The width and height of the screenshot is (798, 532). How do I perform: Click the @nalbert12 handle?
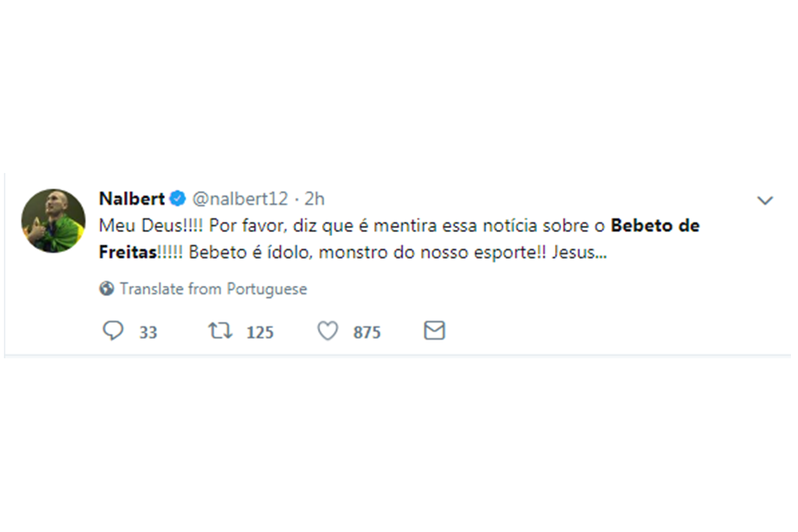[x=240, y=199]
